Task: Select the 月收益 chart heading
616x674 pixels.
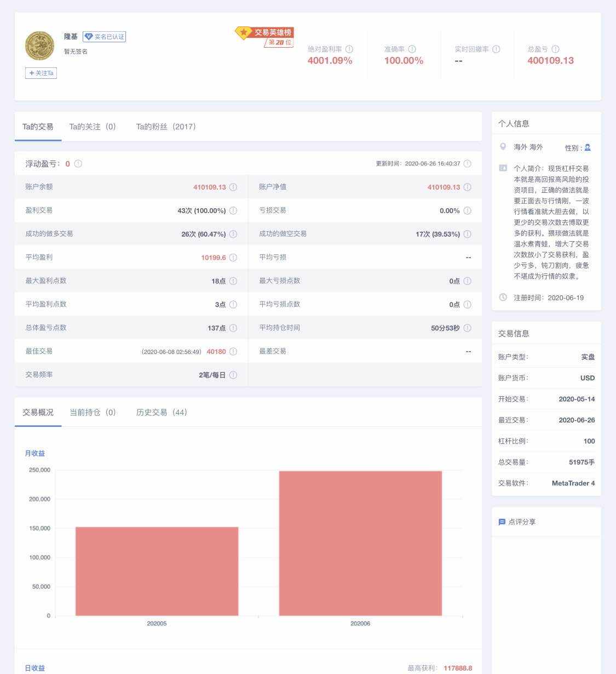Action: click(35, 454)
